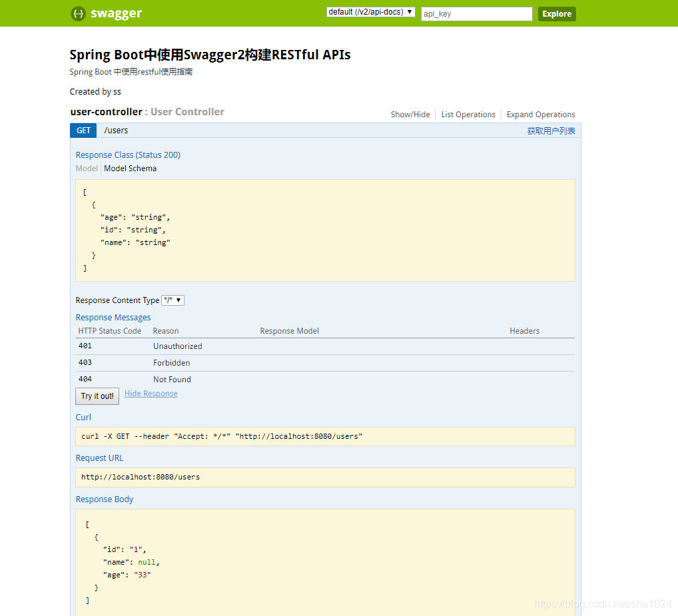678x616 pixels.
Task: Click the /users endpoint path
Action: [x=116, y=131]
